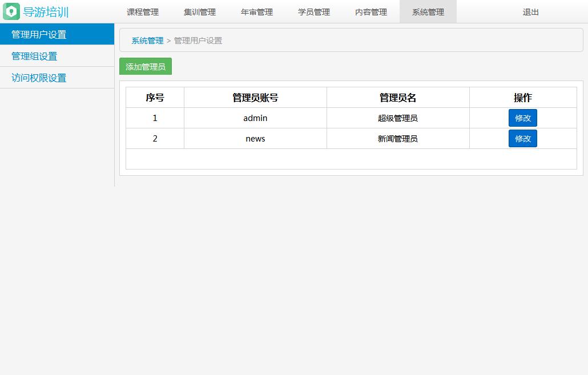This screenshot has width=588, height=375.
Task: Click the news account username
Action: (x=255, y=138)
